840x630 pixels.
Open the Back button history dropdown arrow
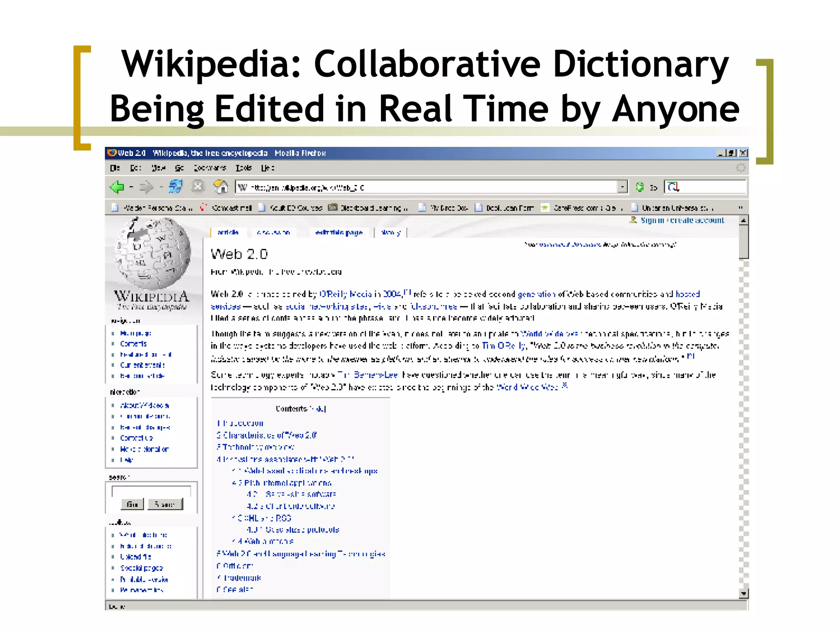tap(131, 187)
